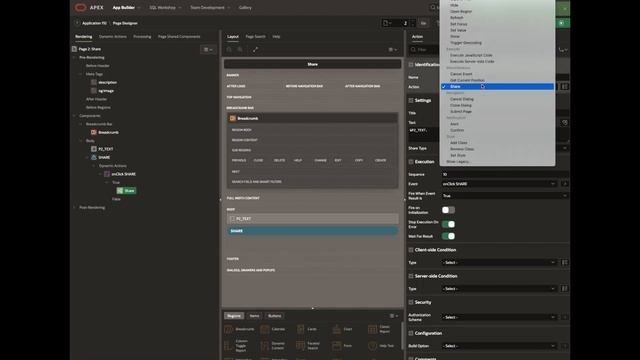640x360 pixels.
Task: Switch to the Dynamic Actions tab
Action: click(x=113, y=36)
